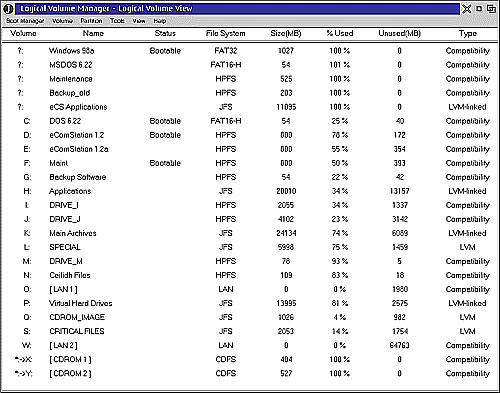Screen dimensions: 500x393
Task: Select the Virtual Hard Drives volume on P:
Action: 250,303
